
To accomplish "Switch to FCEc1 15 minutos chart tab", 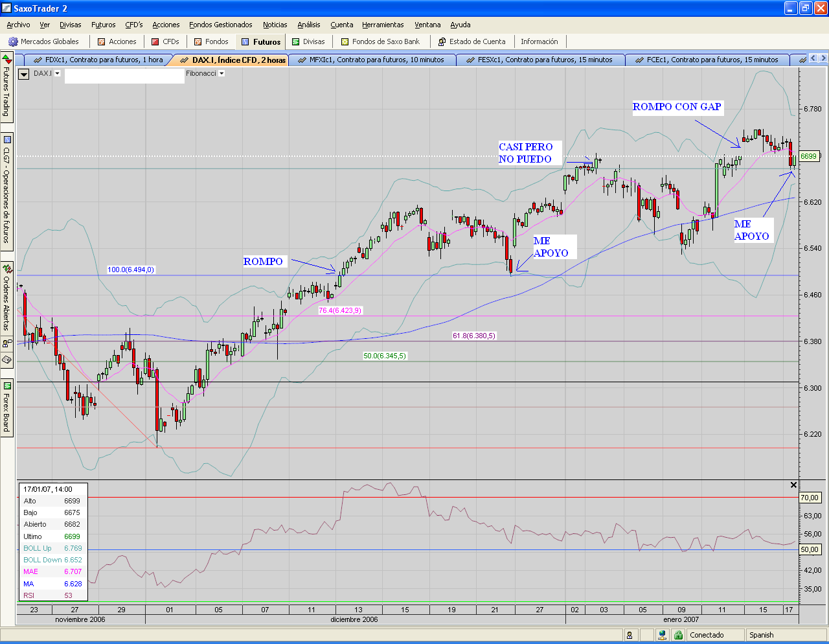I will pos(707,60).
